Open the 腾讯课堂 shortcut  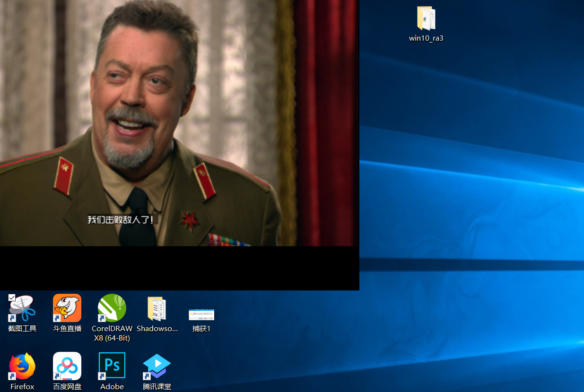pos(157,366)
